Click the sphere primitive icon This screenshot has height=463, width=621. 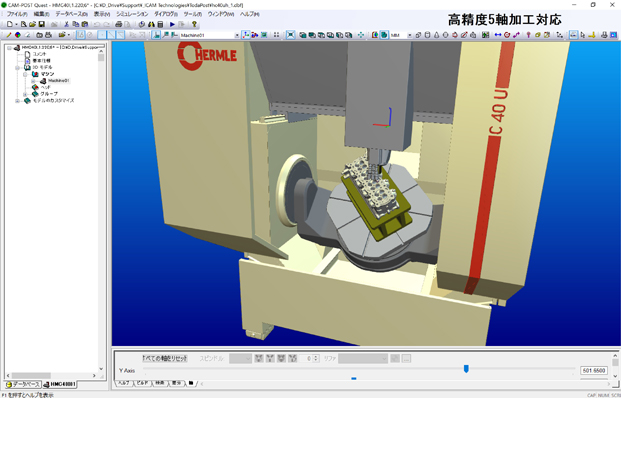(x=446, y=35)
